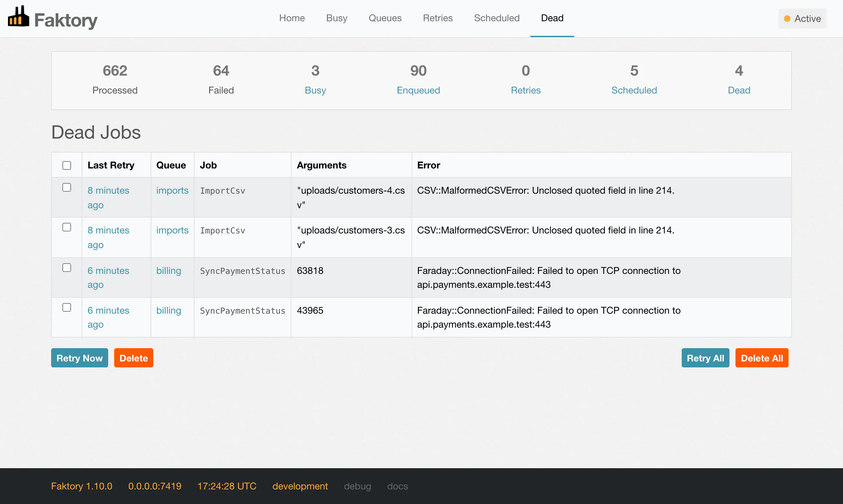Open the Home tab
Viewport: 843px width, 504px height.
click(x=292, y=18)
